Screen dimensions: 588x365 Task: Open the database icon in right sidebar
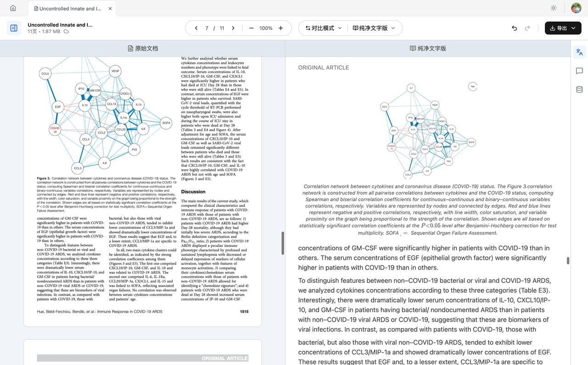coord(579,90)
